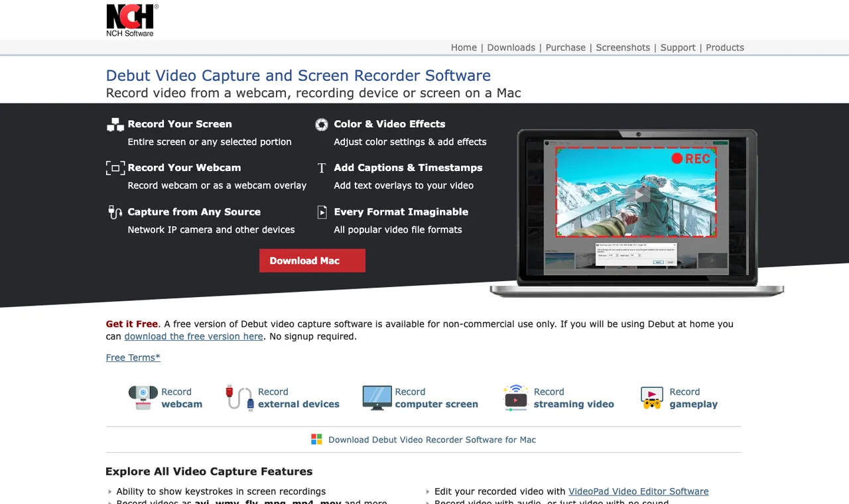Click 'Entire screen or any selected portion' text
The width and height of the screenshot is (849, 504).
coord(210,142)
